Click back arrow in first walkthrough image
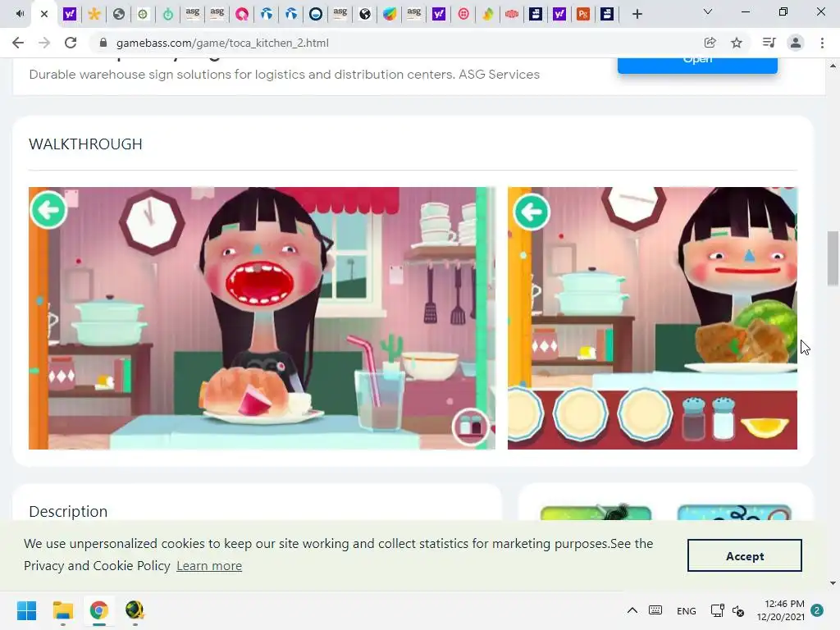Screen dimensions: 840x630 tap(48, 209)
